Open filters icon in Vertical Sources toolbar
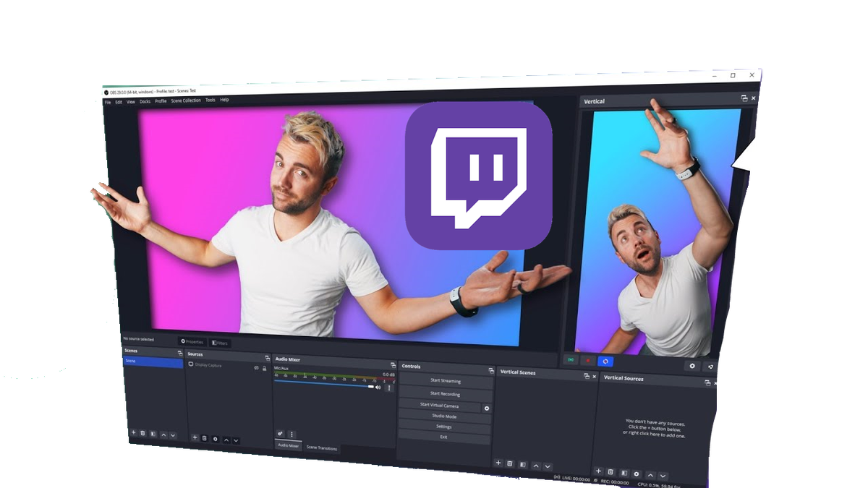The height and width of the screenshot is (488, 868). click(x=624, y=473)
